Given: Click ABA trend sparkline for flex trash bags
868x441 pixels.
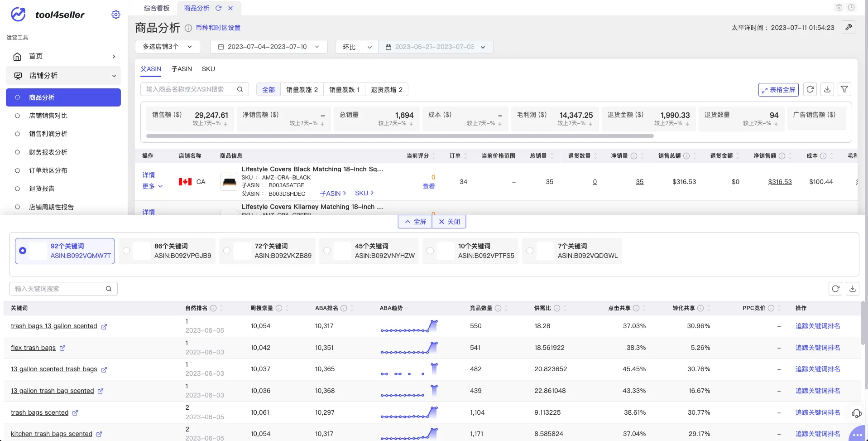Looking at the screenshot, I should coord(409,348).
